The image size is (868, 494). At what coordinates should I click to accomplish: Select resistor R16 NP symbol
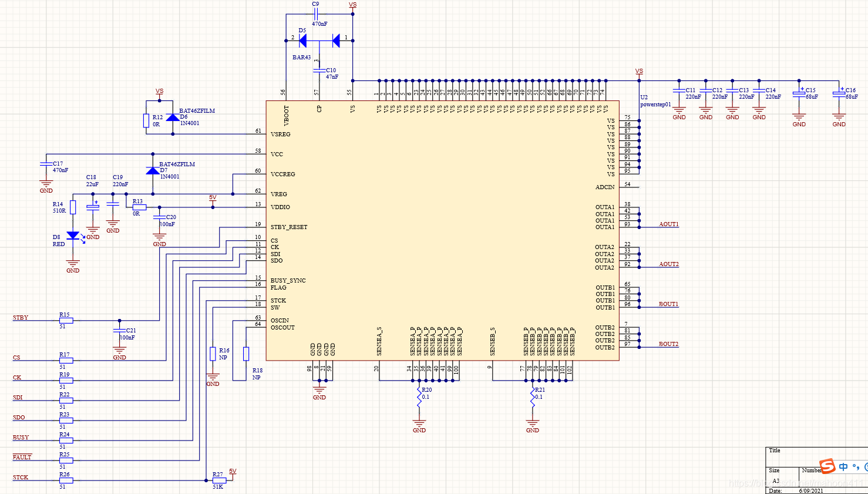pyautogui.click(x=213, y=354)
